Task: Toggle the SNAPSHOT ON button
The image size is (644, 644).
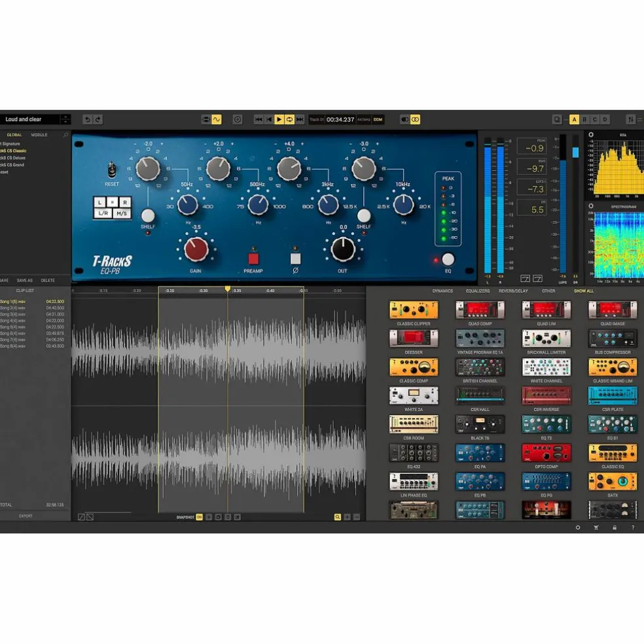Action: 199,517
